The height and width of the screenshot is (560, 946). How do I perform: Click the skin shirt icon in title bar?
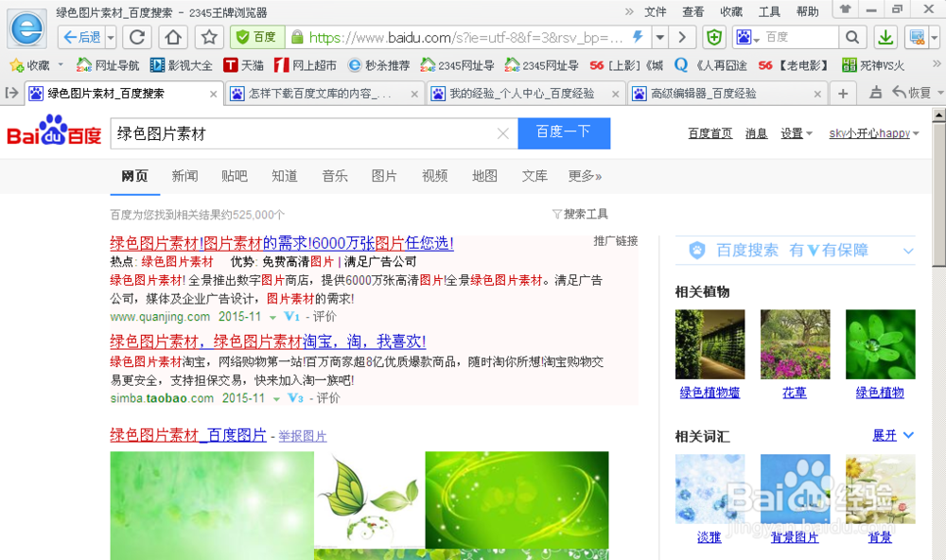pyautogui.click(x=845, y=9)
